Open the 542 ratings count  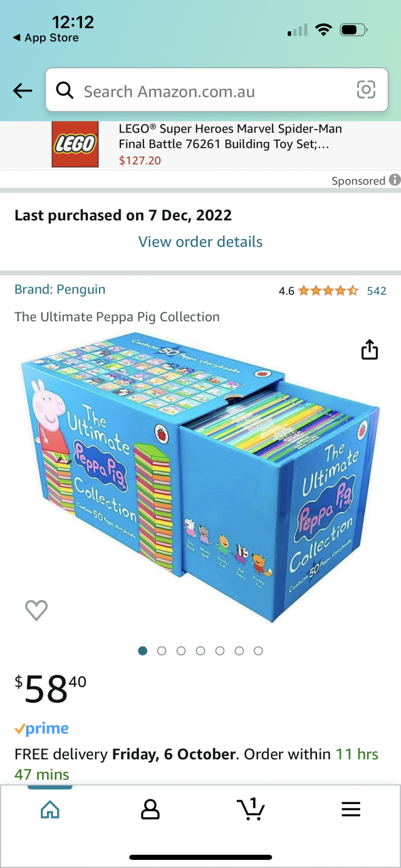pyautogui.click(x=377, y=291)
